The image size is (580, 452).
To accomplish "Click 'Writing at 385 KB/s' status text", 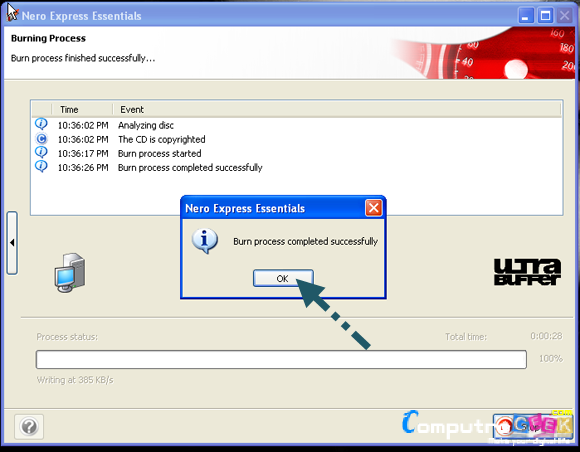I will click(x=75, y=380).
